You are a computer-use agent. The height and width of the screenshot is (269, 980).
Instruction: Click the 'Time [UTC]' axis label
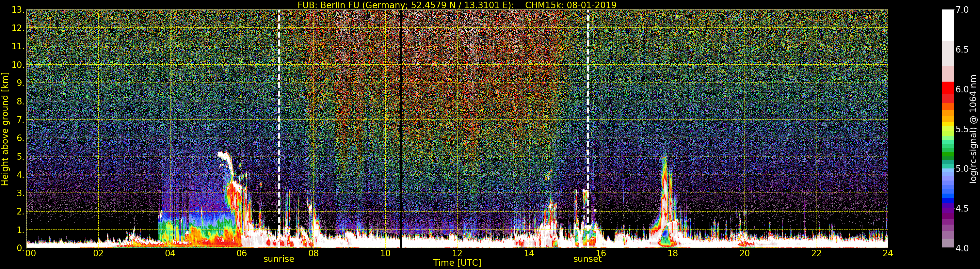click(x=457, y=262)
